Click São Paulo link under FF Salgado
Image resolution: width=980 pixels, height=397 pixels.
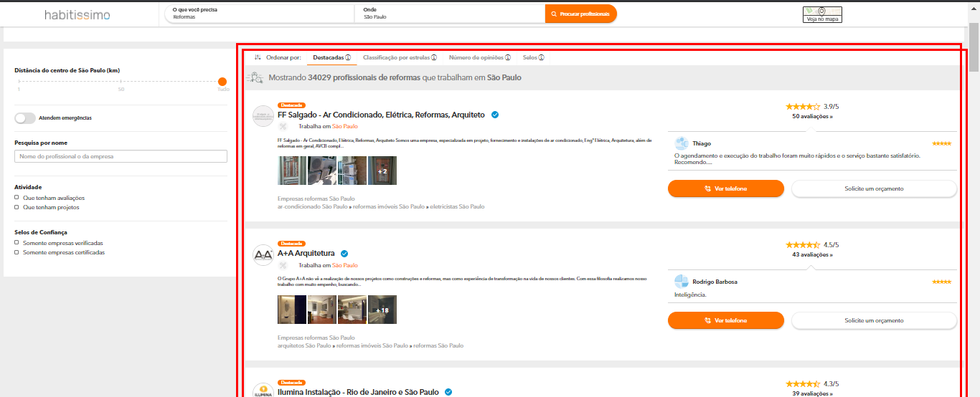pos(344,126)
